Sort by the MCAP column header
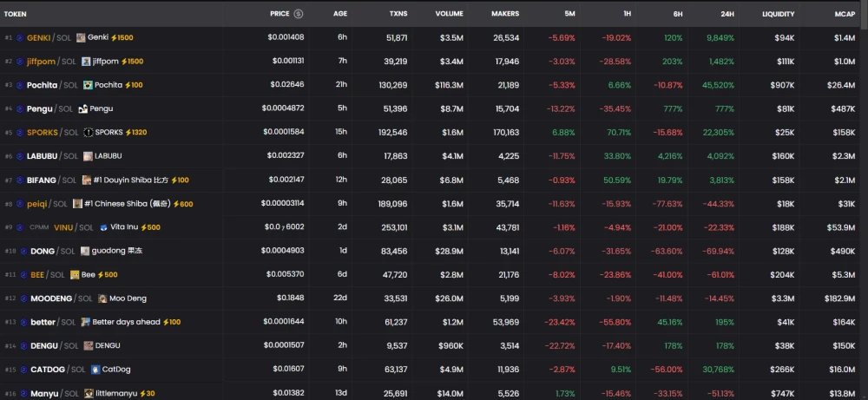The image size is (868, 400). point(845,14)
